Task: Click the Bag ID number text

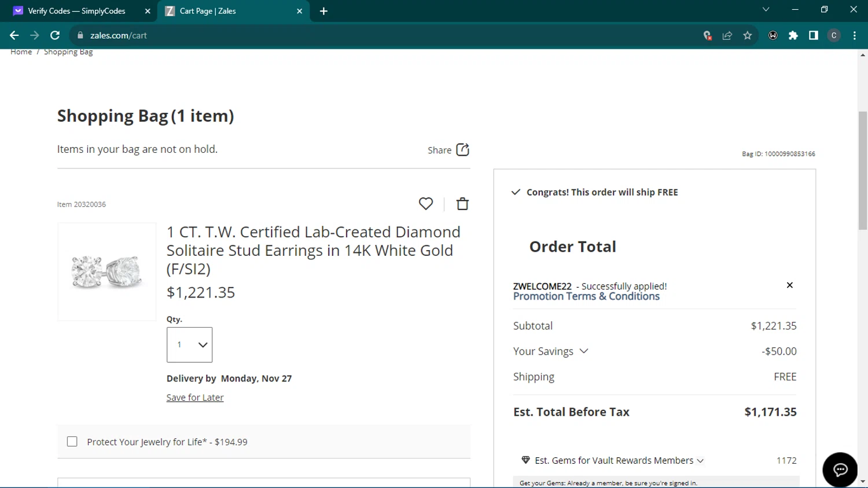Action: 778,154
